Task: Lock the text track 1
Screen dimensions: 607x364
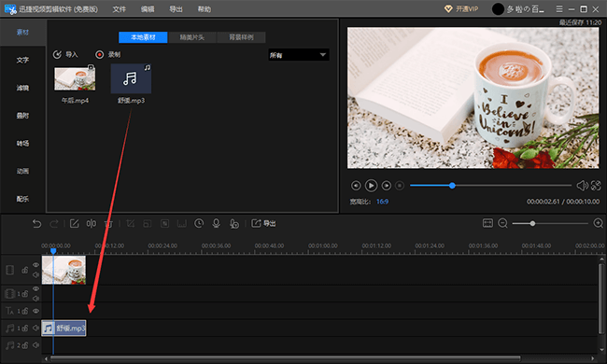Action: [x=25, y=311]
